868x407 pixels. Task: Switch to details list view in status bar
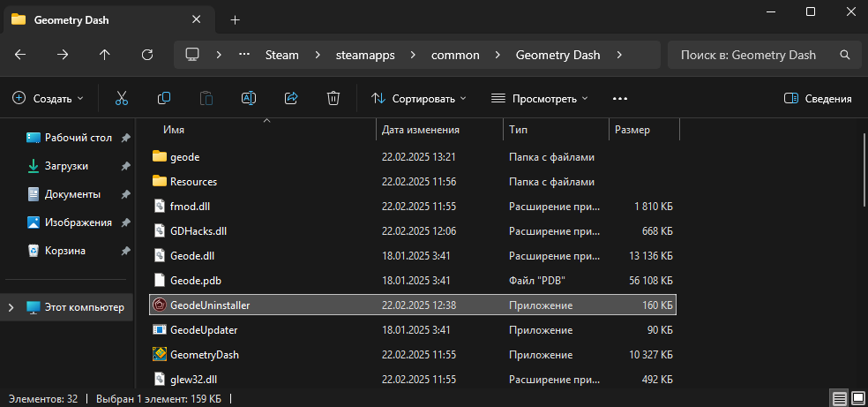pos(839,399)
